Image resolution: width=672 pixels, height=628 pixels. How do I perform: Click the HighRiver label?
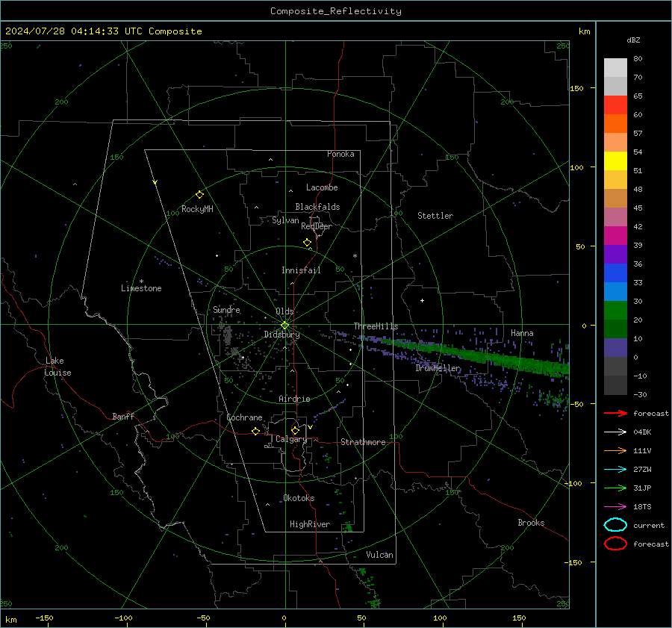tap(310, 524)
